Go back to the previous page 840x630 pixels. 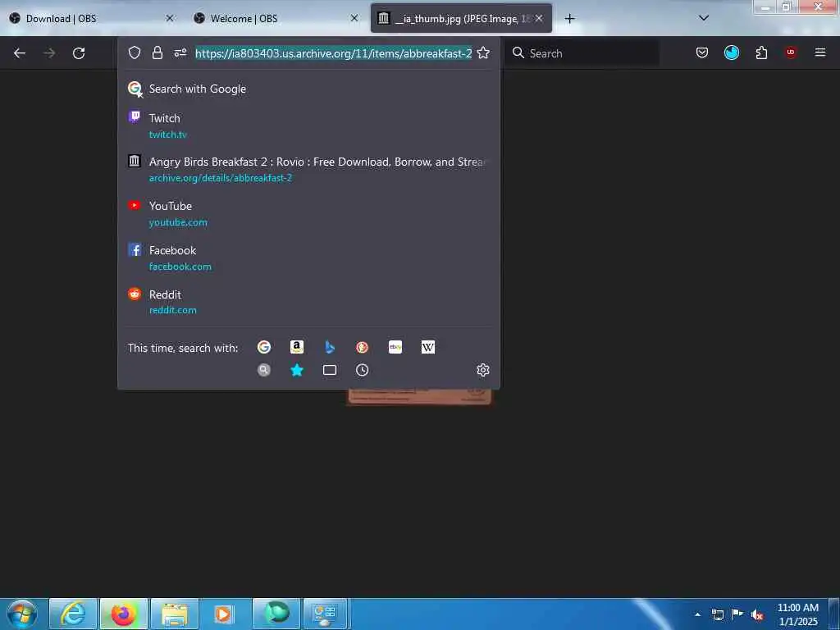[x=20, y=53]
